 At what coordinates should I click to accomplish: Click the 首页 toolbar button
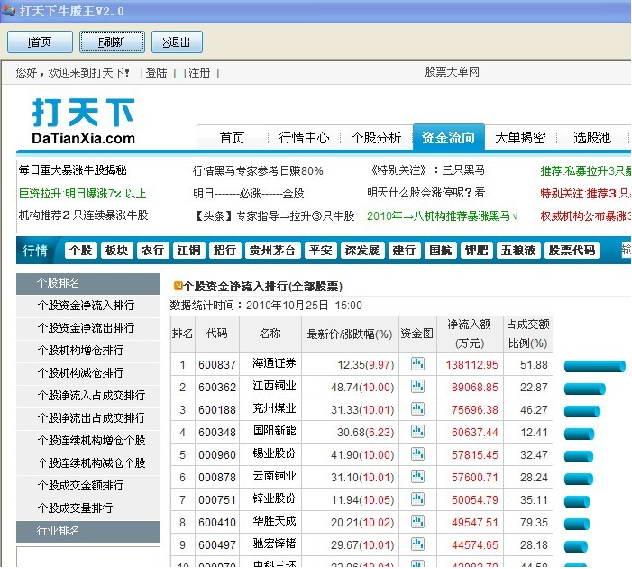[x=40, y=42]
